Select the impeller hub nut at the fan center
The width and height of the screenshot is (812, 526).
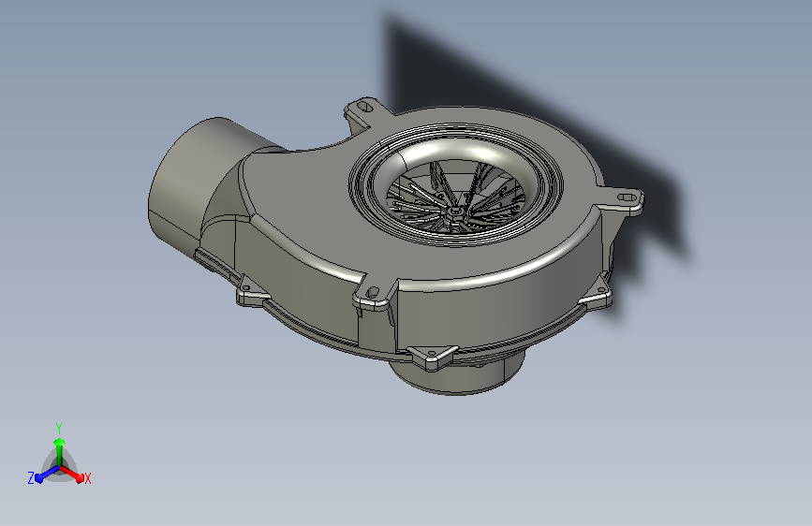[454, 212]
